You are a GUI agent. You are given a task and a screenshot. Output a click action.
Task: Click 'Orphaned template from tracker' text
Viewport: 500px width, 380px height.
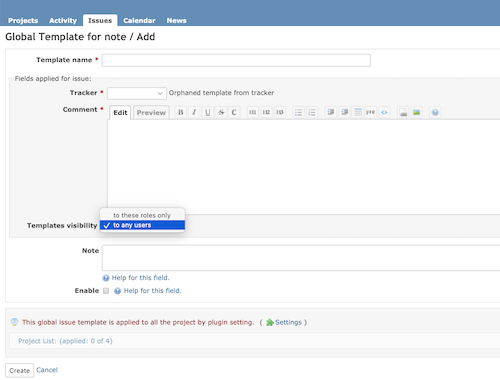(221, 93)
